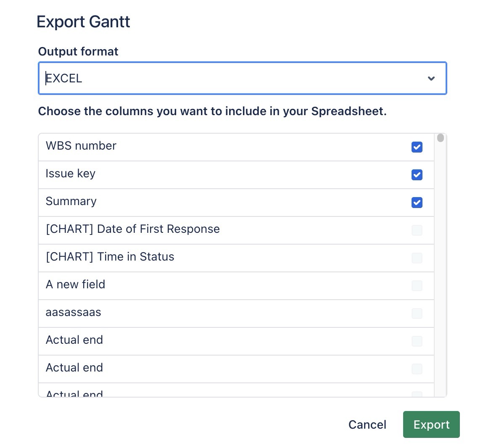Viewport: 491px width, 448px height.
Task: Check the 'A new field' checkbox
Action: [x=417, y=286]
